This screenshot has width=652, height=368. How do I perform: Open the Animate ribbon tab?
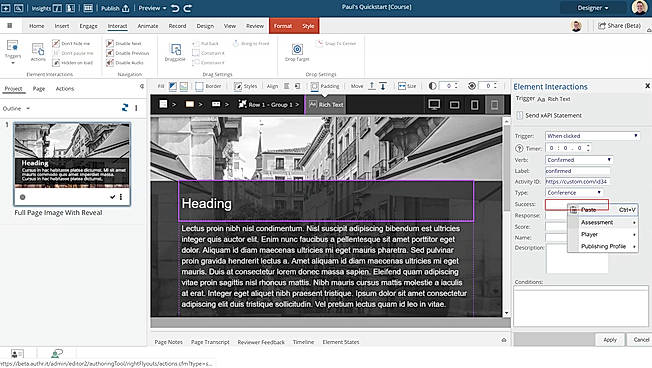pyautogui.click(x=148, y=26)
